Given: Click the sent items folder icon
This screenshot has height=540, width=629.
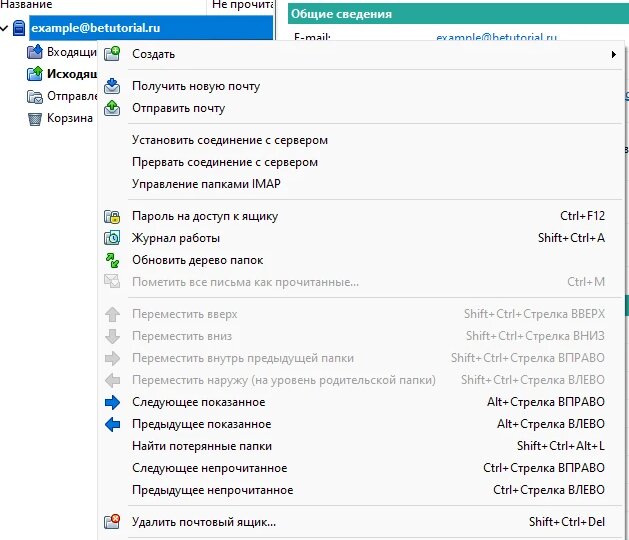Looking at the screenshot, I should [x=35, y=96].
